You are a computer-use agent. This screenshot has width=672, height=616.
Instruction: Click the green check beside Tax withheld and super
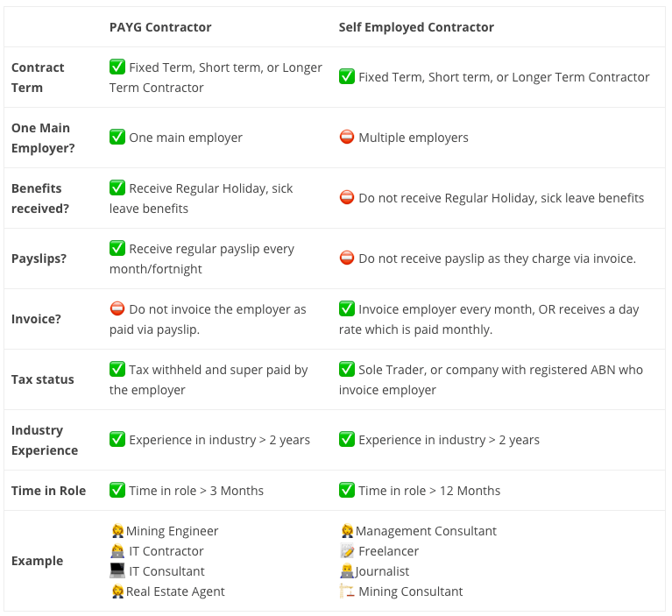(117, 369)
